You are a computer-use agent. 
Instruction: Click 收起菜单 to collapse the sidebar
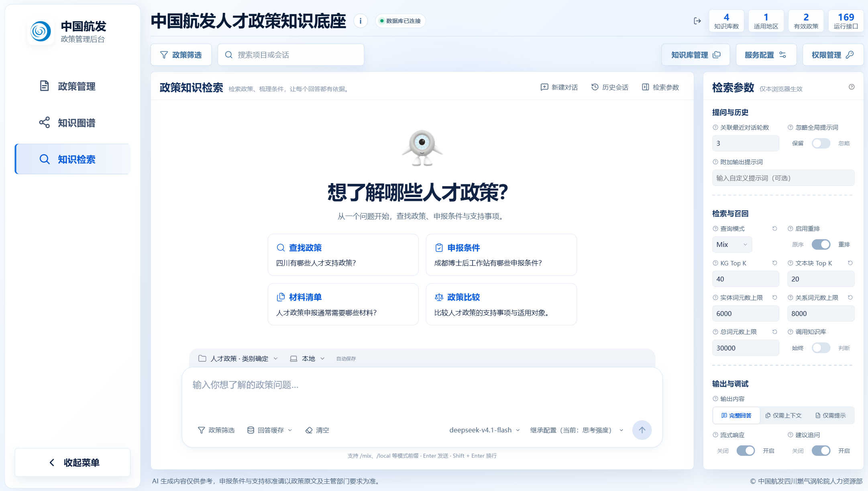click(73, 462)
